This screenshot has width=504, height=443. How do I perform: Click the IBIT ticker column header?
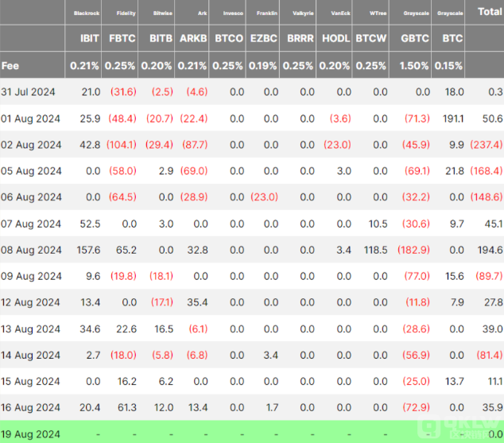(x=90, y=37)
